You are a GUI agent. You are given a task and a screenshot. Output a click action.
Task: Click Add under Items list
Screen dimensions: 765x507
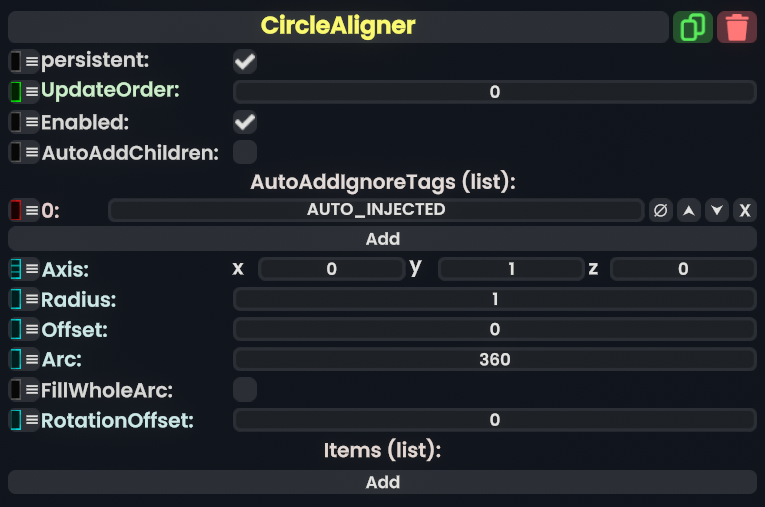(382, 482)
